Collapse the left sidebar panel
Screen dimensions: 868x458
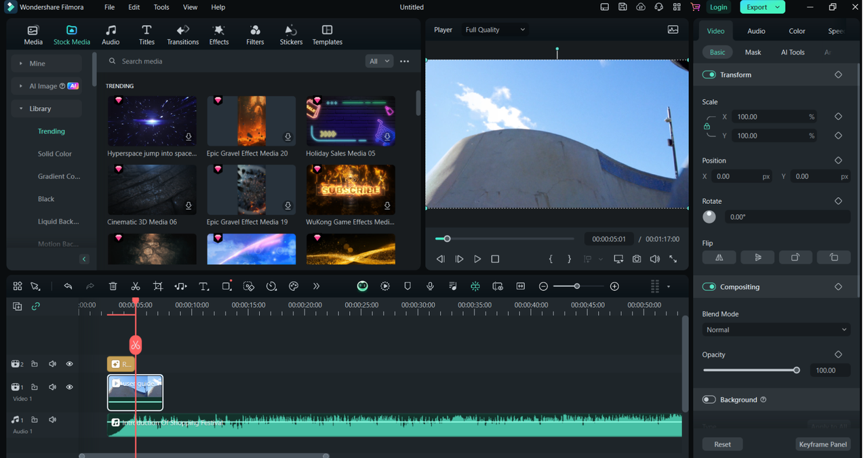click(84, 259)
